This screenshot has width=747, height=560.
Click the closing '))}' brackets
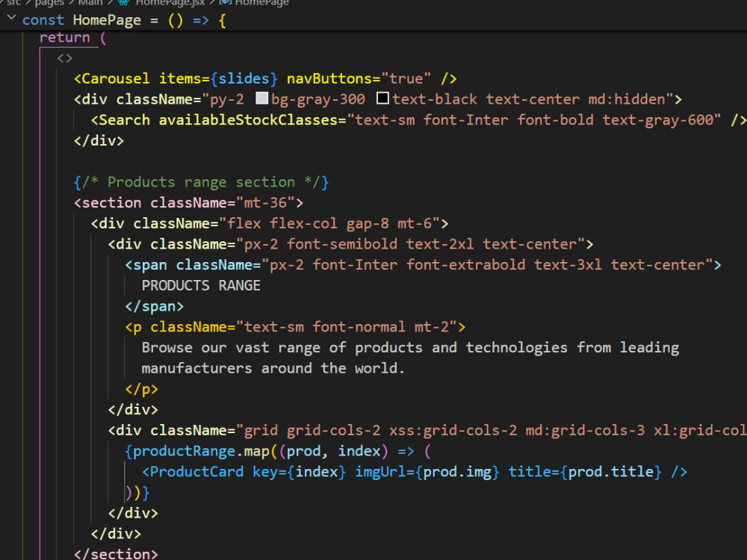tap(137, 492)
